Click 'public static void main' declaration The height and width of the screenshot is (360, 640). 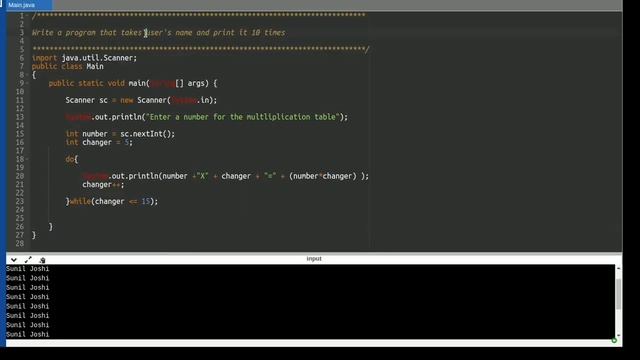pos(133,83)
